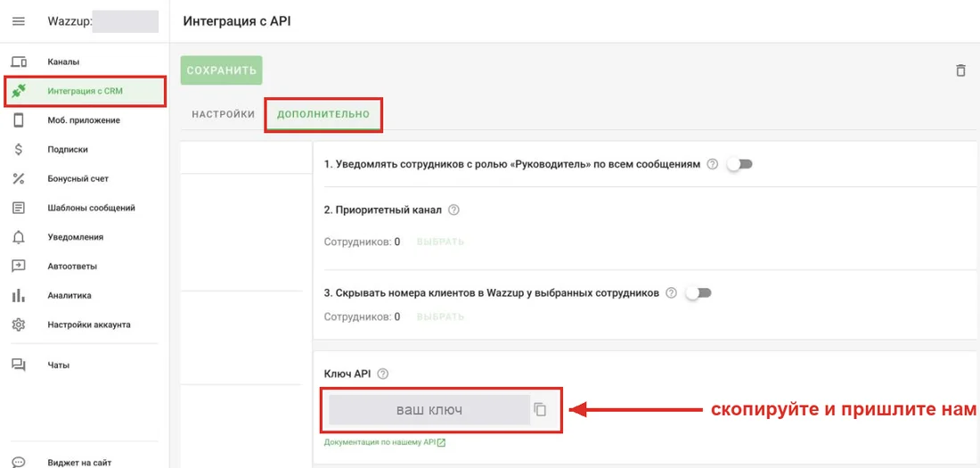Open help icon next to Ключ API

tap(383, 374)
